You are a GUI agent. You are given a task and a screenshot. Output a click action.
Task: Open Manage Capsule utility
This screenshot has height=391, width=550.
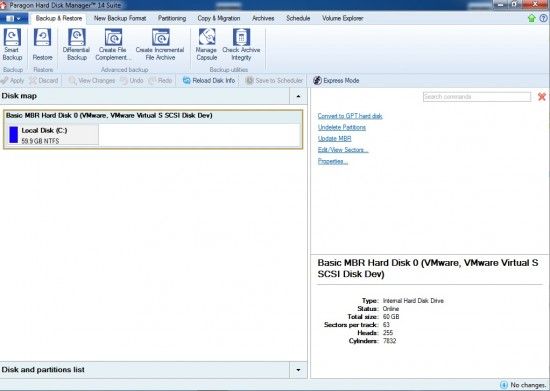[207, 45]
